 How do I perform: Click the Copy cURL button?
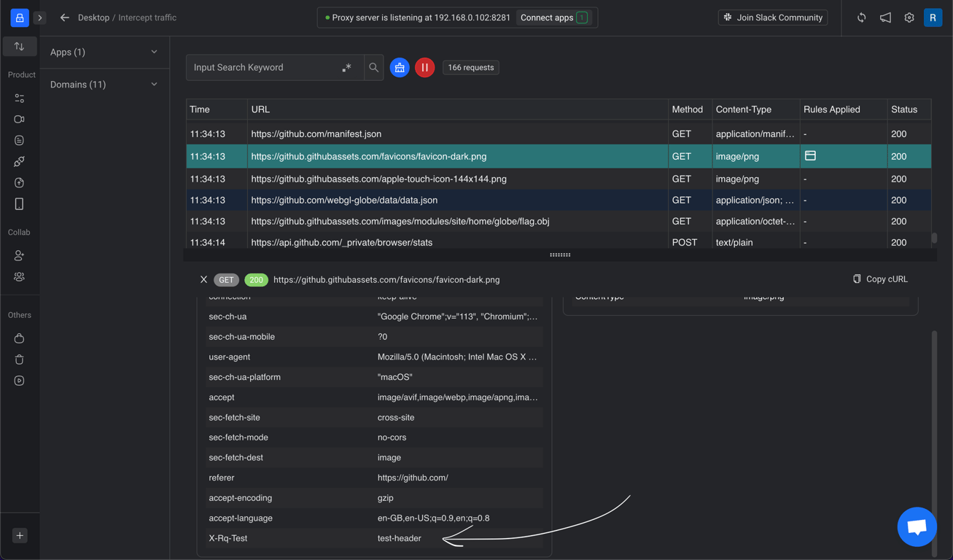coord(880,279)
